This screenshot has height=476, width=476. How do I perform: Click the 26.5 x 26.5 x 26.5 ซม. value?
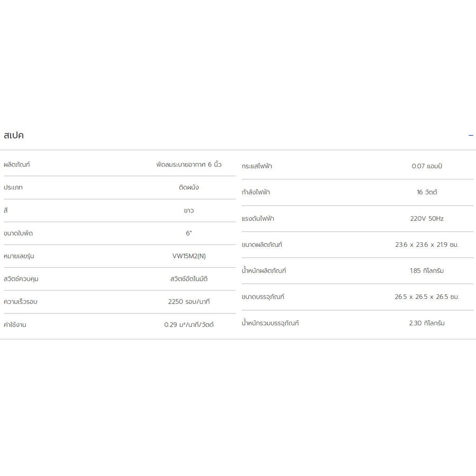pos(427,297)
